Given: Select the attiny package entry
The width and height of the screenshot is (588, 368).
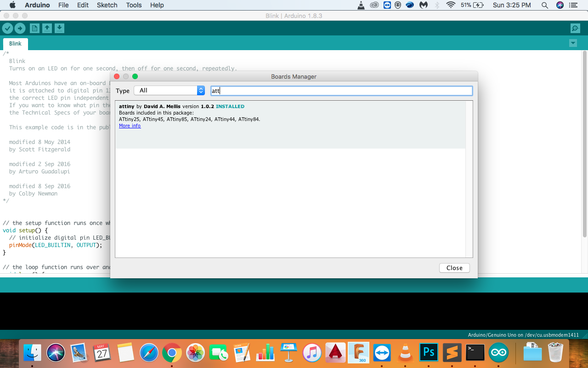Looking at the screenshot, I should click(290, 125).
